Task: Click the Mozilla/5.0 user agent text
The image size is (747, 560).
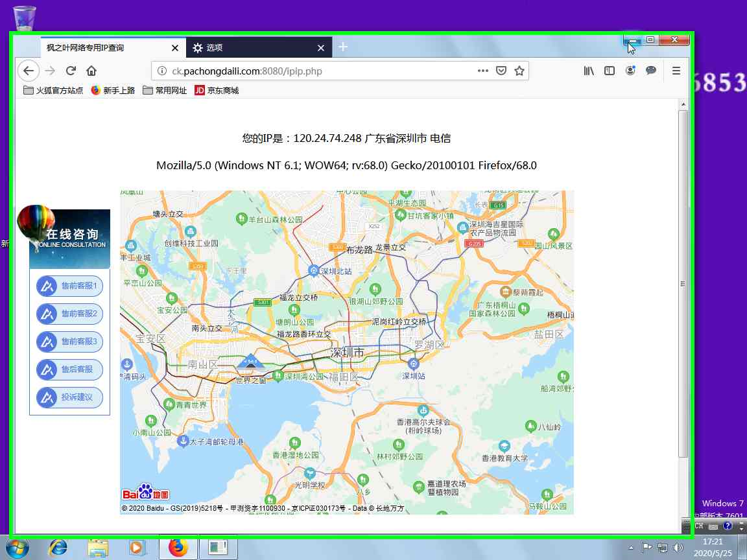Action: coord(346,166)
